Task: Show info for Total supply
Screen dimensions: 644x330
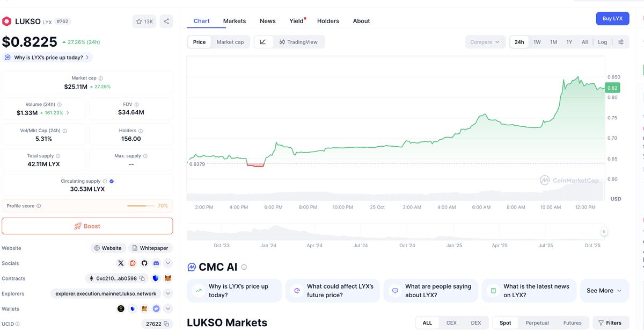Action: (x=58, y=156)
